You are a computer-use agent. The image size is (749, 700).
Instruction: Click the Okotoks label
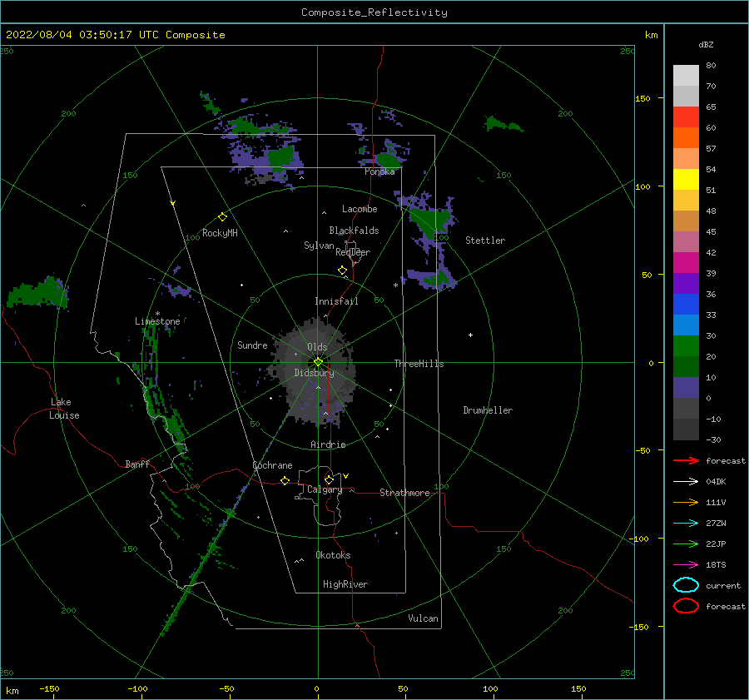(x=333, y=555)
